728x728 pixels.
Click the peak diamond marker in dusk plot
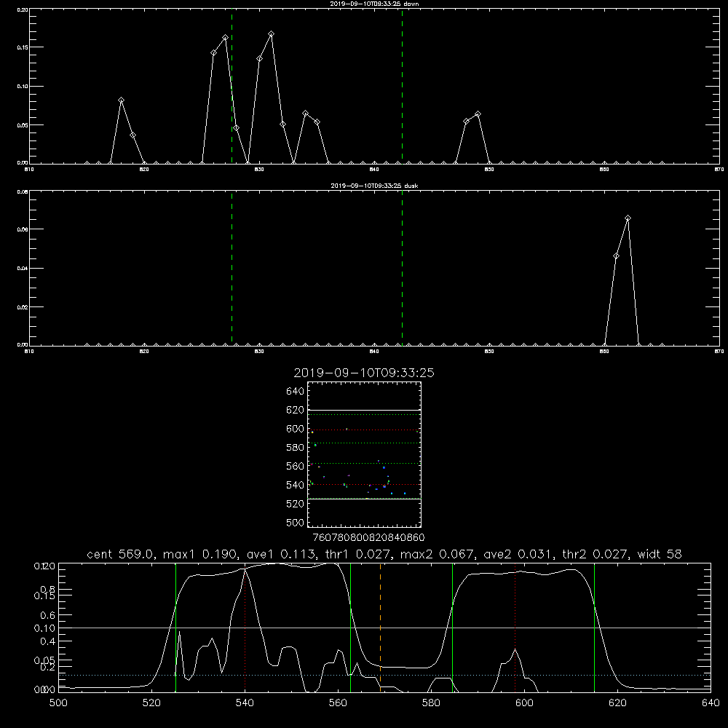tap(628, 218)
